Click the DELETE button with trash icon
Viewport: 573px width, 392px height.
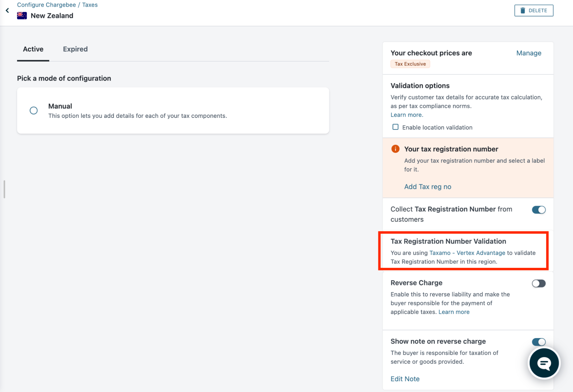(x=533, y=11)
